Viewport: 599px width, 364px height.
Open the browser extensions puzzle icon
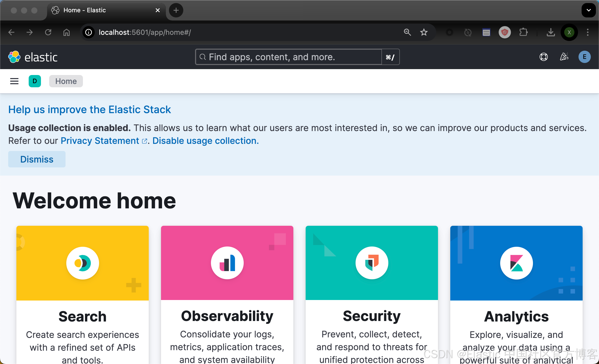click(x=523, y=32)
